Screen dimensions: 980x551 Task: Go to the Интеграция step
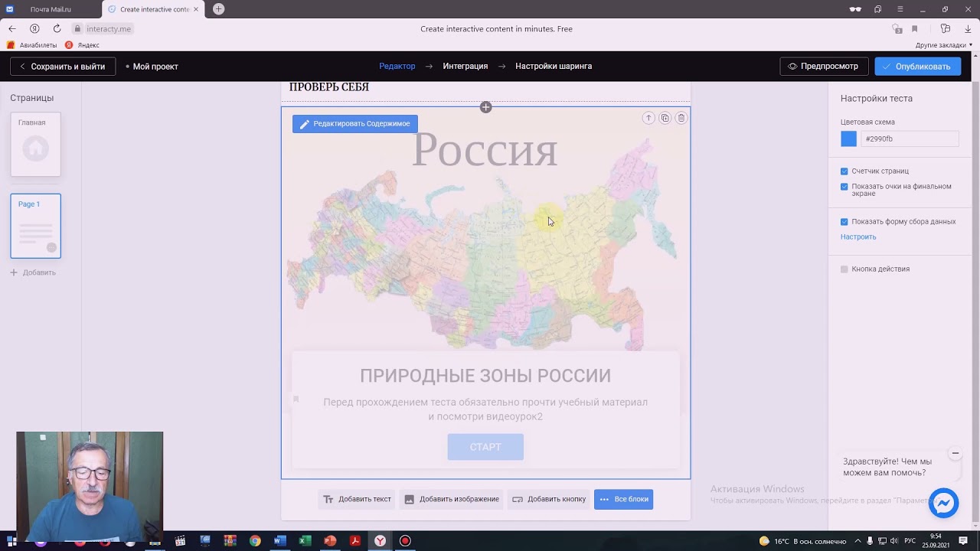click(x=465, y=67)
